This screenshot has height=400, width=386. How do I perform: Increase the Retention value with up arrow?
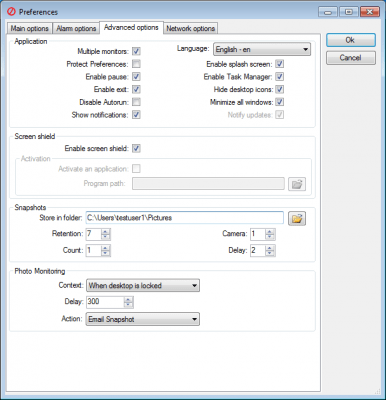coord(106,231)
